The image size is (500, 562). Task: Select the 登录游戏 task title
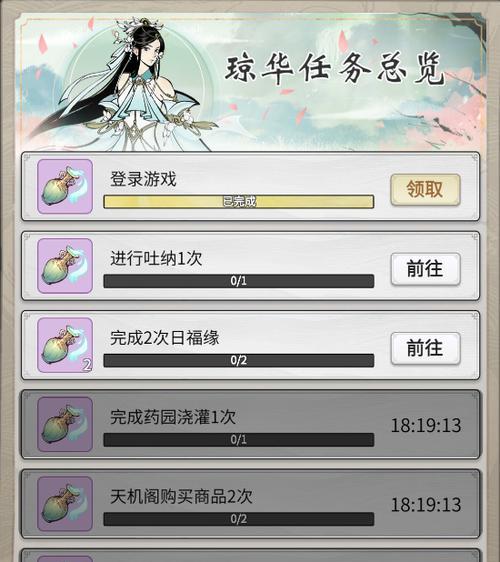pyautogui.click(x=143, y=179)
